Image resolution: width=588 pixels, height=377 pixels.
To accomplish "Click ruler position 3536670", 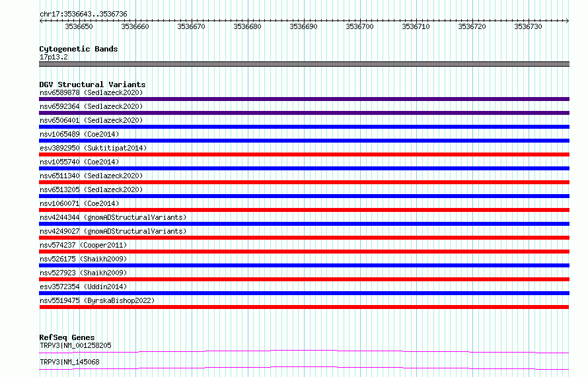I will (191, 26).
